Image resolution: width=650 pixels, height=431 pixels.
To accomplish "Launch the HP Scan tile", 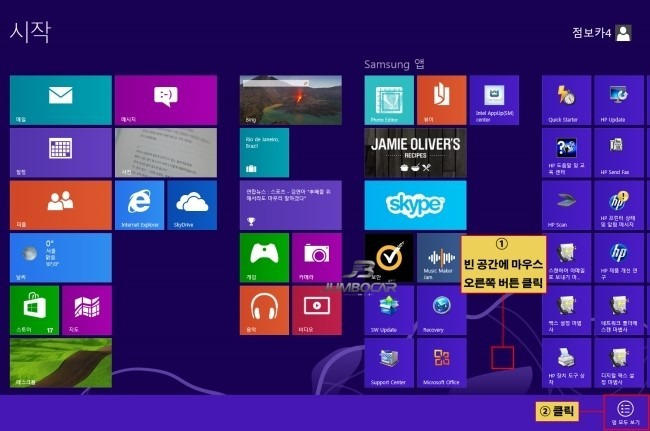I will pos(567,205).
